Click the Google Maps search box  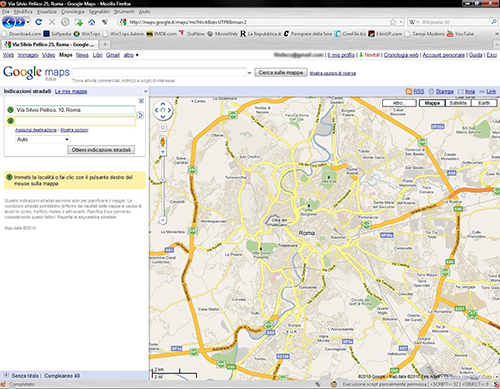[x=159, y=72]
